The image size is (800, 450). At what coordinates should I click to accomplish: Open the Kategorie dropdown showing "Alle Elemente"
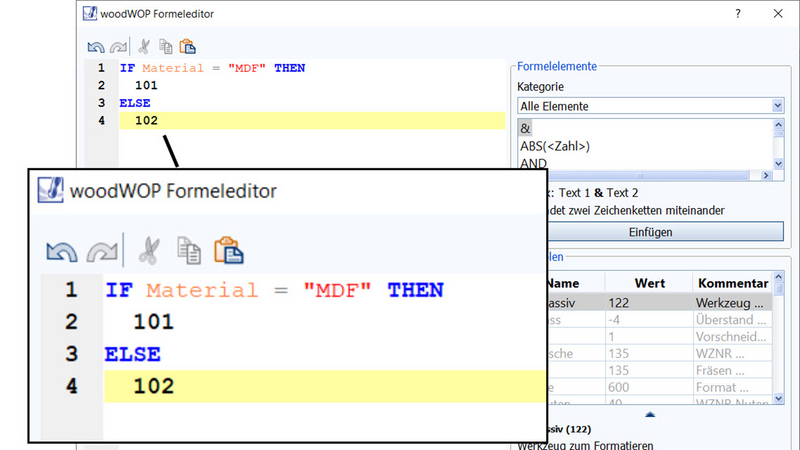[x=650, y=105]
